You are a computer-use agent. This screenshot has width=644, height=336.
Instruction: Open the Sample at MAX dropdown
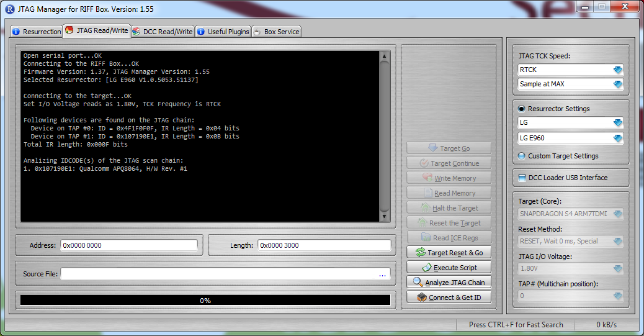pos(618,84)
